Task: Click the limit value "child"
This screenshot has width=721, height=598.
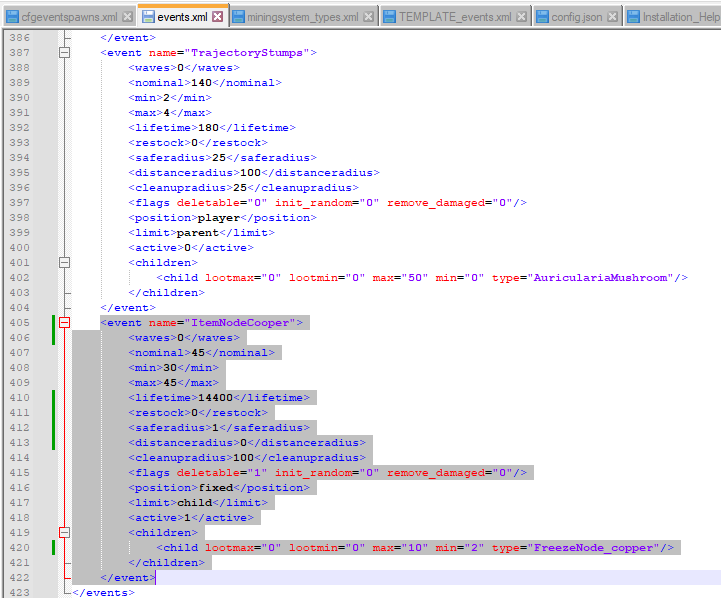Action: click(194, 503)
